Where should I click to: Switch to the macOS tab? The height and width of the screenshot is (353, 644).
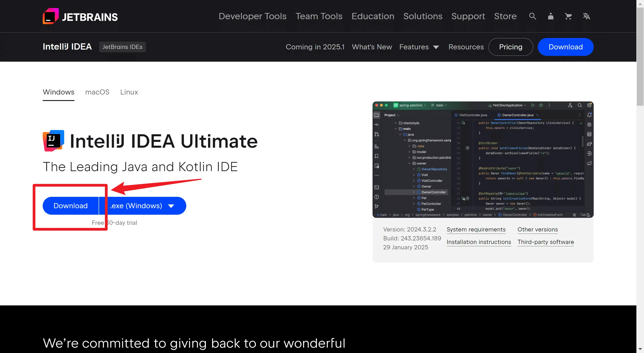pos(97,92)
